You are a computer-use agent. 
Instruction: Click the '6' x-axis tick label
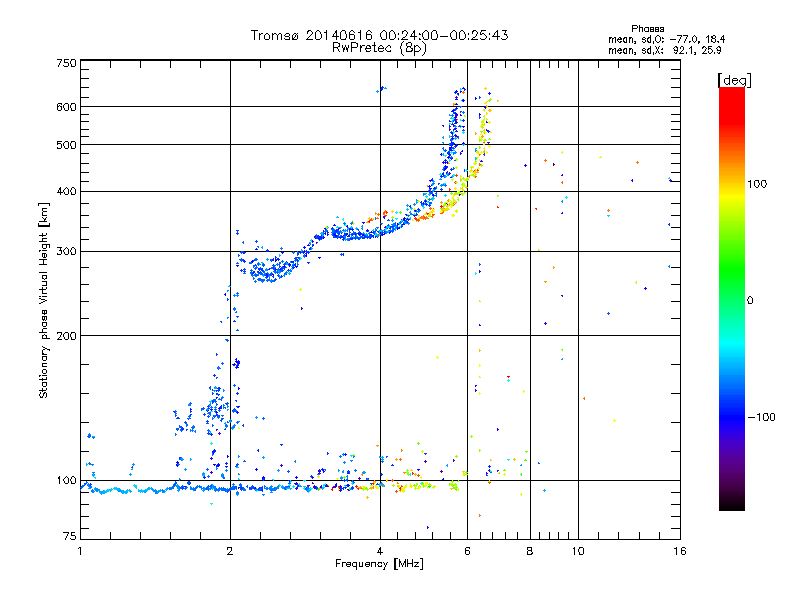(467, 551)
